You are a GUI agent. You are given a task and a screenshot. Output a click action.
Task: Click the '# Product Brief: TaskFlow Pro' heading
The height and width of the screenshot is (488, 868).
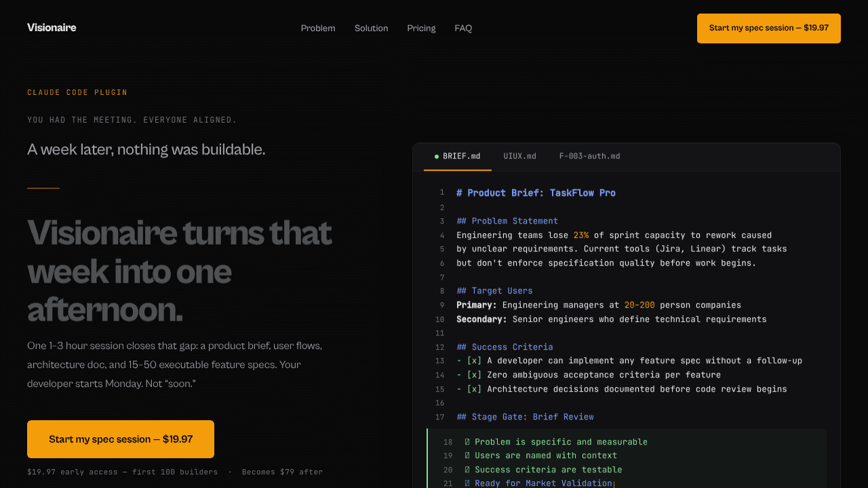pyautogui.click(x=536, y=193)
